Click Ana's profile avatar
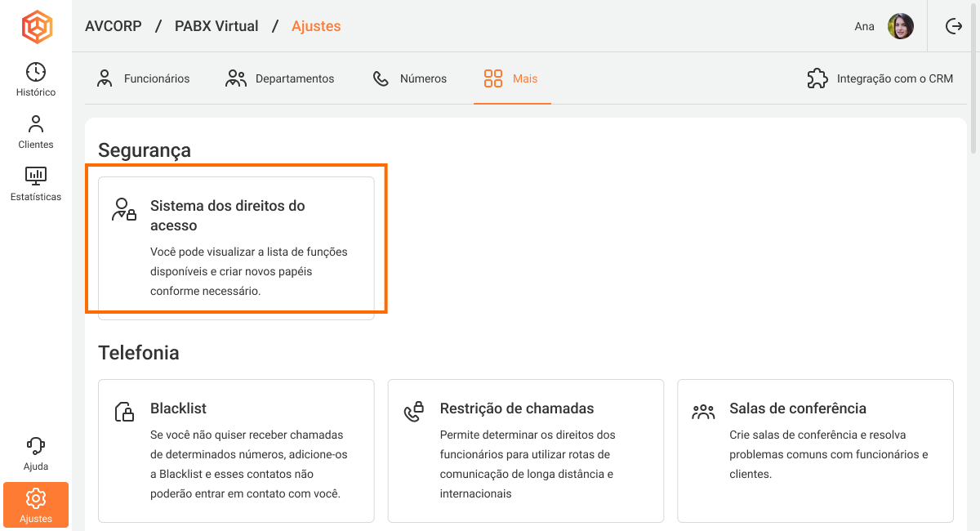The image size is (980, 531). click(x=901, y=26)
